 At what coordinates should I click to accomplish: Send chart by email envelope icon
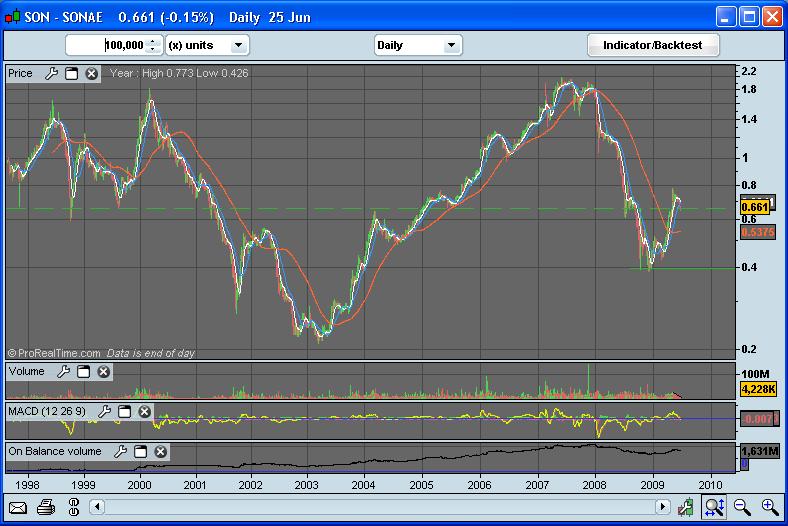[18, 507]
